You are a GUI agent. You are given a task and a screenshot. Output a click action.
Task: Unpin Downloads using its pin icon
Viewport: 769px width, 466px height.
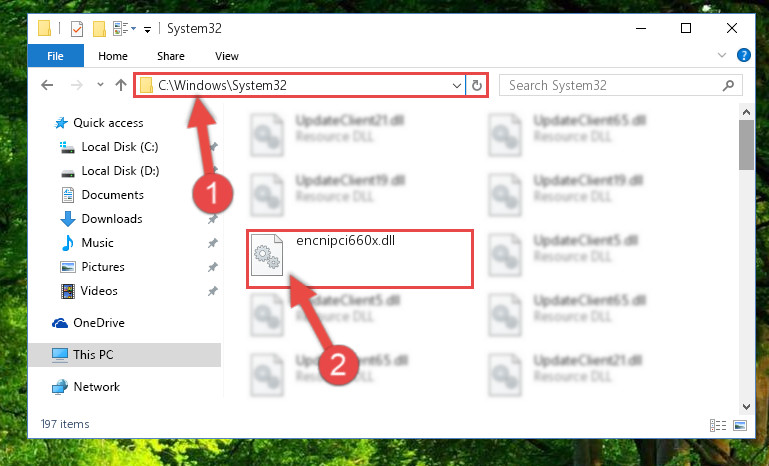click(x=212, y=219)
